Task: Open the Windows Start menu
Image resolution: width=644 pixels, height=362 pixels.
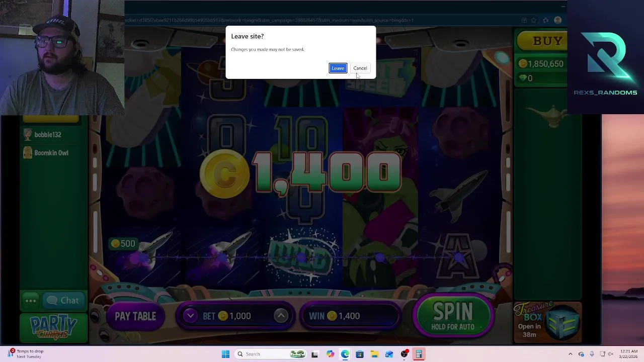Action: tap(225, 354)
